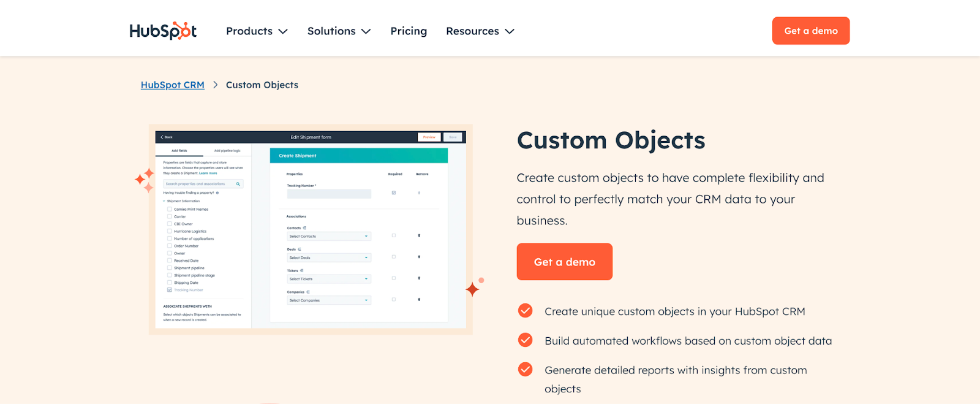
Task: Click the Tracking Number input field
Action: coord(329,194)
